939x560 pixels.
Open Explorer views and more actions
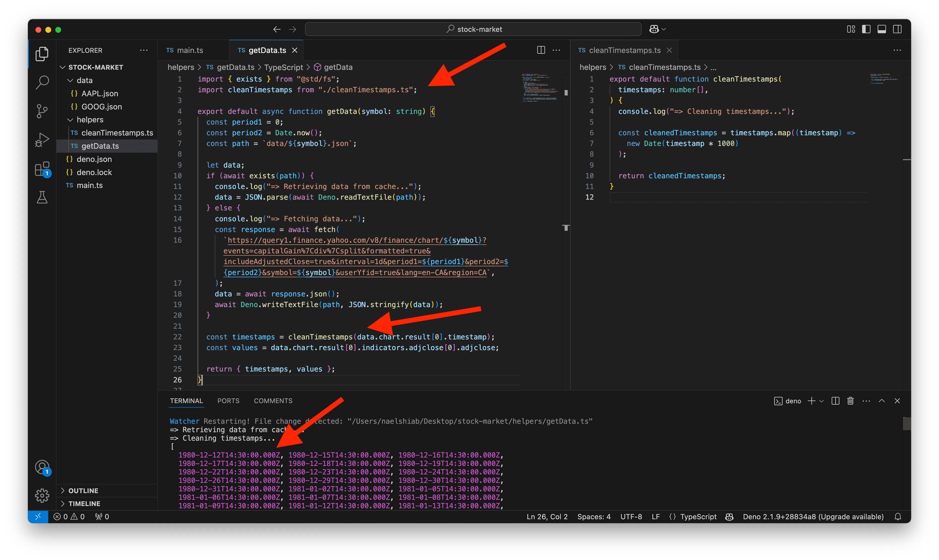point(144,50)
